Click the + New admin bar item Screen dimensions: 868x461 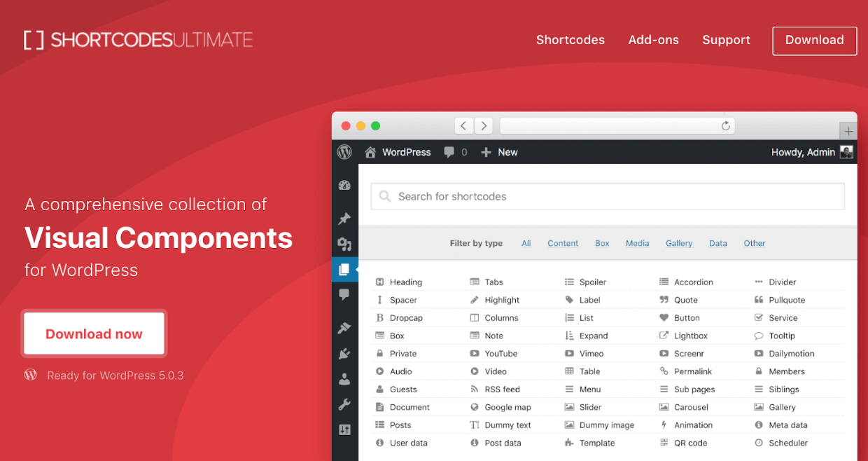tap(500, 152)
